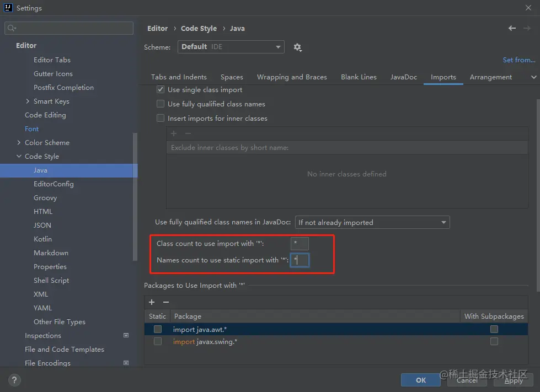Click the File Encodings project-level settings icon

pos(126,363)
